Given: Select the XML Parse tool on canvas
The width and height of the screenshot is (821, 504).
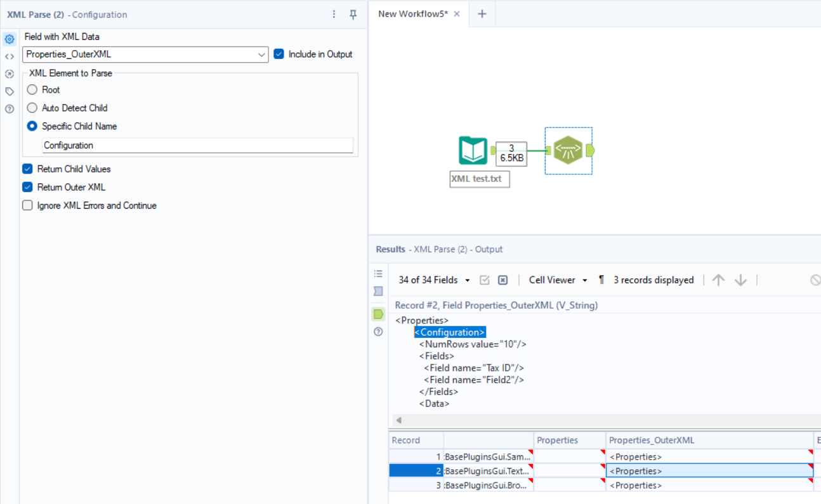Looking at the screenshot, I should coord(568,151).
